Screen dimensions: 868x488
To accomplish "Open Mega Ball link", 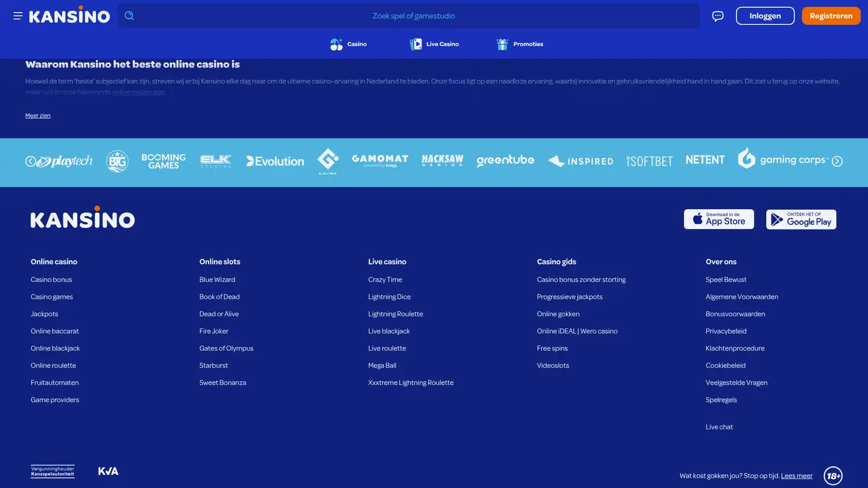I will click(382, 366).
